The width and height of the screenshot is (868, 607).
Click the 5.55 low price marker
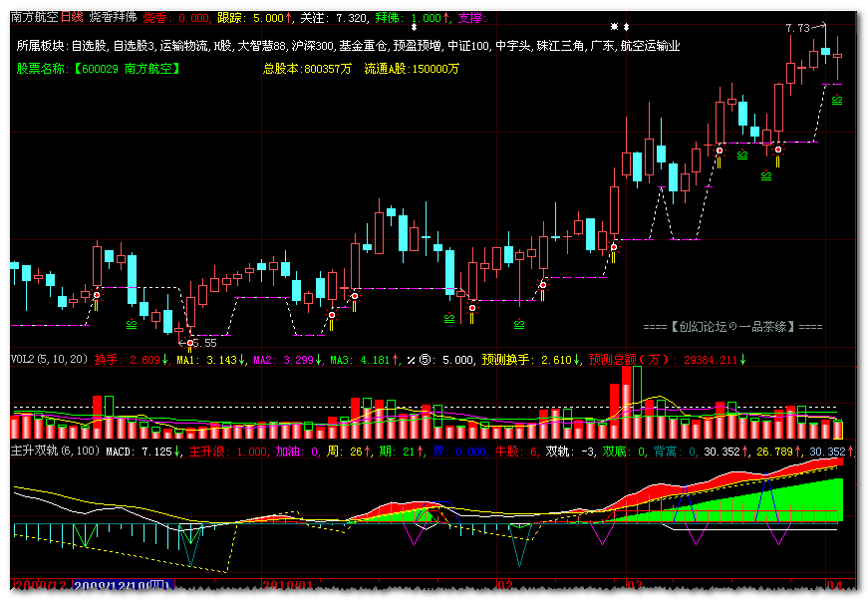203,342
